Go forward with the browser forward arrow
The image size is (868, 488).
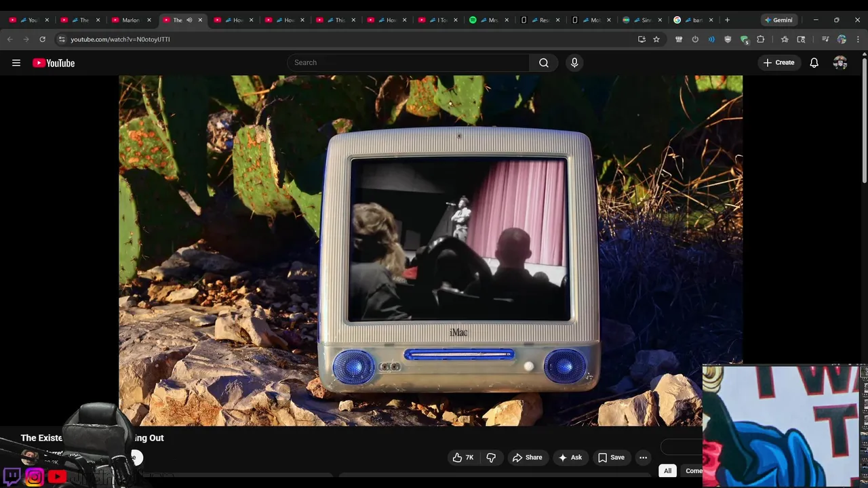click(26, 39)
